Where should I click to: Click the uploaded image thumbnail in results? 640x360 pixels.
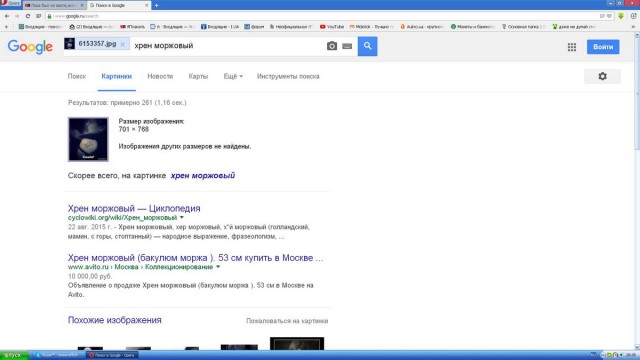(x=88, y=139)
